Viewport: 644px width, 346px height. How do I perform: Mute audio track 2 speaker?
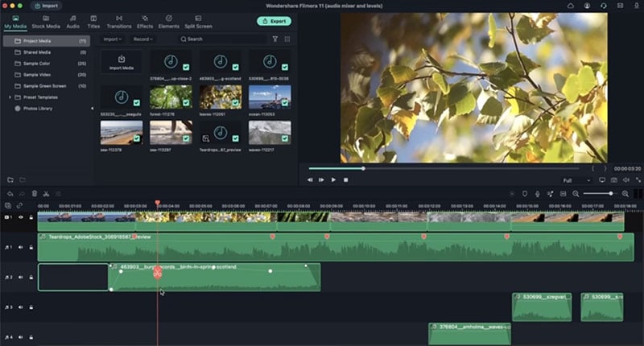(21, 278)
